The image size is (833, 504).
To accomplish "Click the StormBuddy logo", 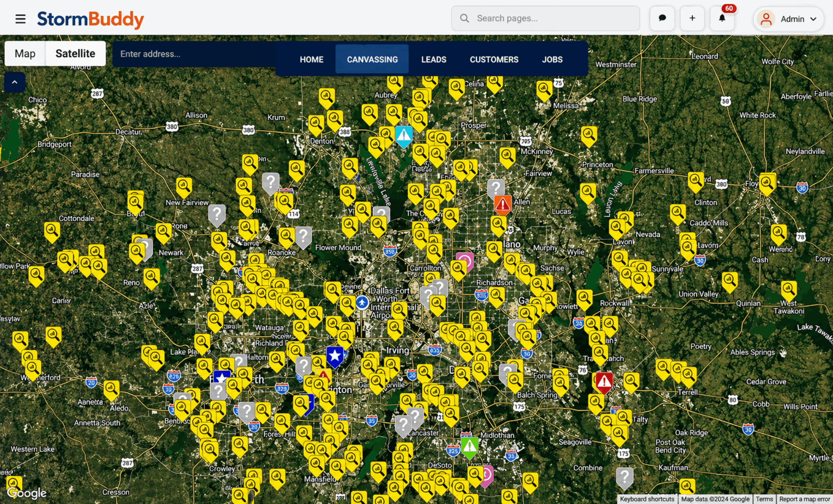I will coord(90,19).
